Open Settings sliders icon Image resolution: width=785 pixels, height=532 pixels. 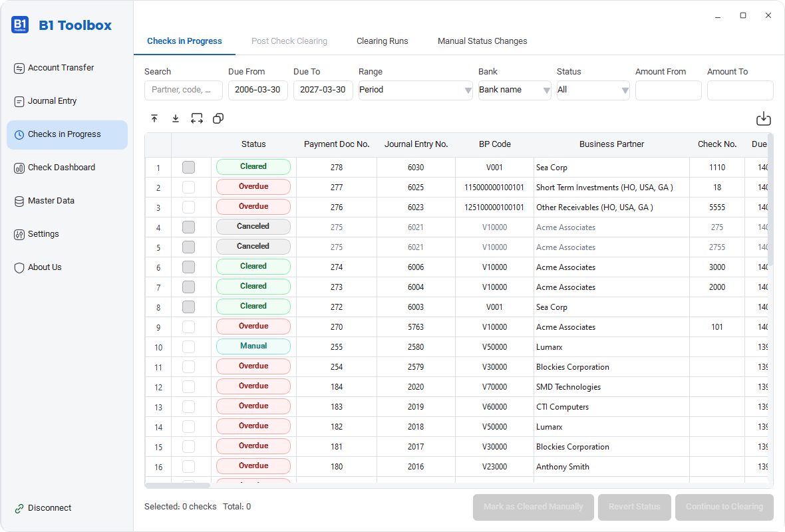19,234
